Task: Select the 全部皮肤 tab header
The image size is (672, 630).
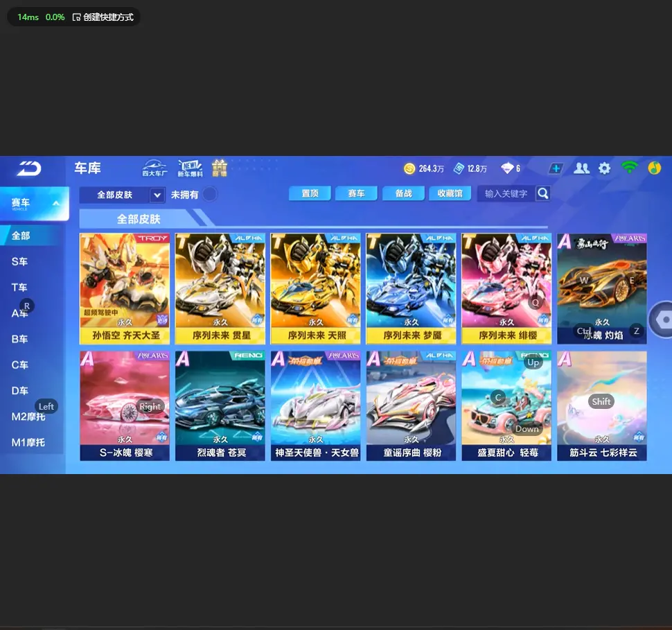Action: click(x=139, y=219)
